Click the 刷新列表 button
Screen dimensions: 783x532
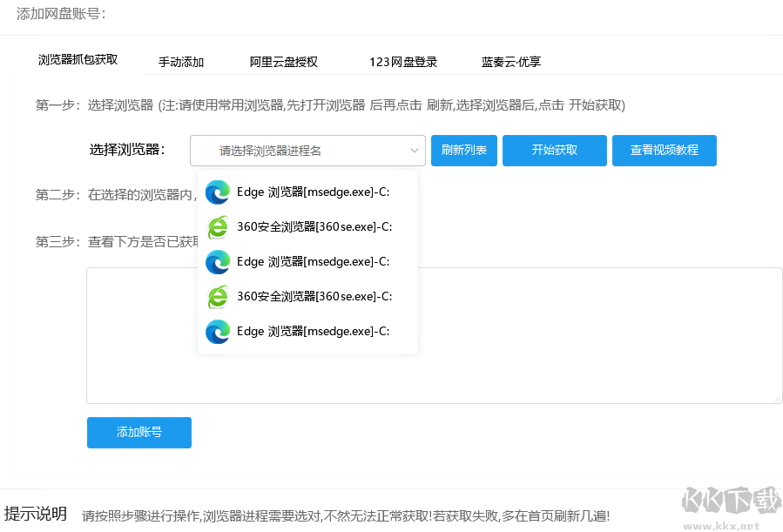[x=463, y=151]
